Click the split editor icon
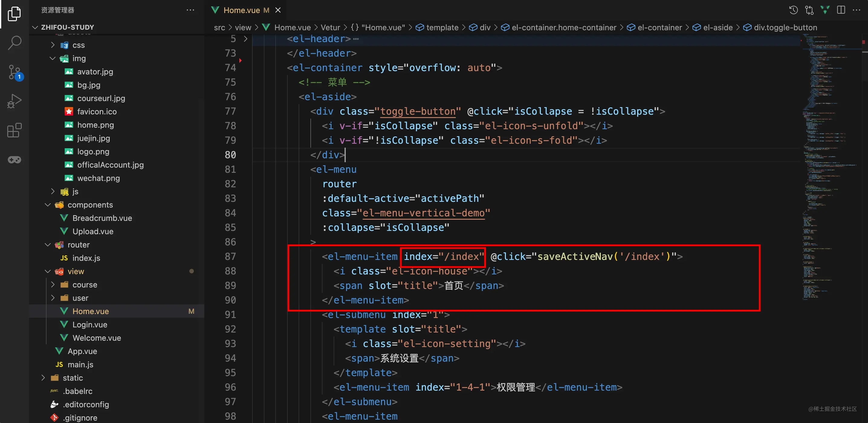The image size is (868, 423). [841, 10]
